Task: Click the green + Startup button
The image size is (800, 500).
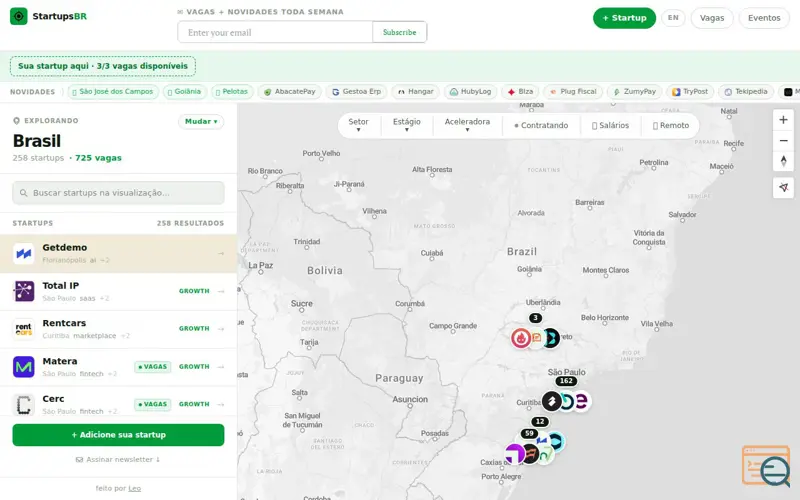Action: pyautogui.click(x=624, y=18)
